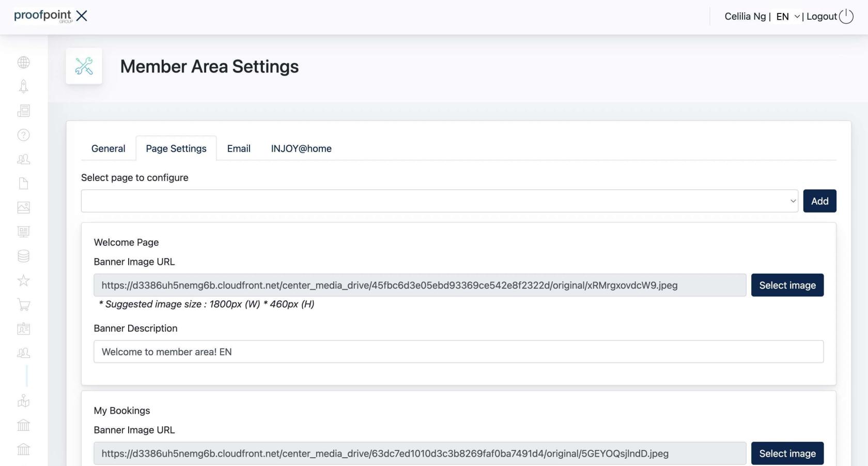Click the rocket icon in the sidebar
Screen dimensions: 868x466
pyautogui.click(x=23, y=86)
